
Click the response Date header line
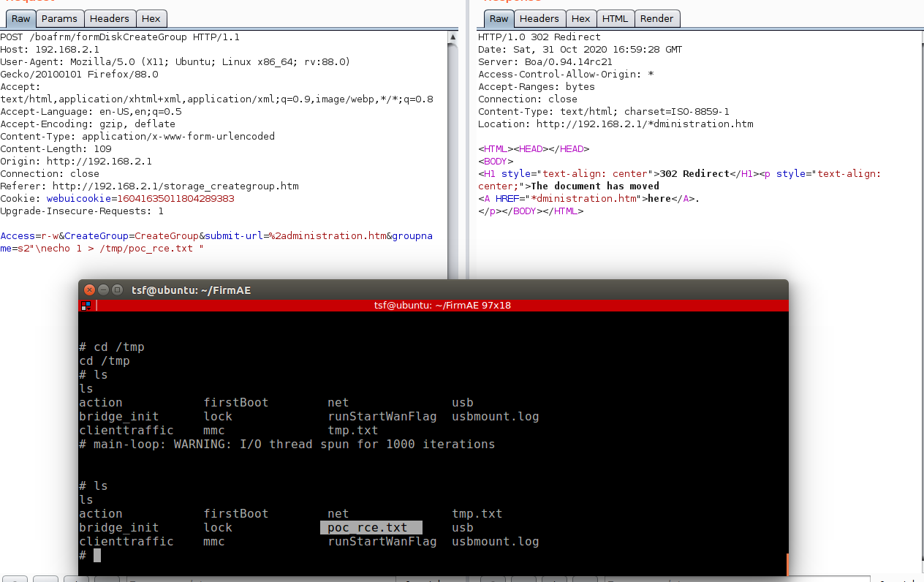(x=580, y=50)
